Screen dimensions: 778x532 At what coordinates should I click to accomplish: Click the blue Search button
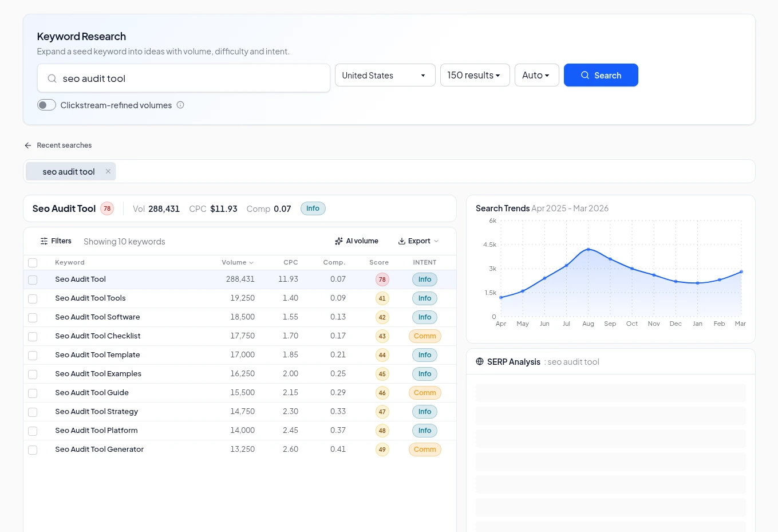coord(601,75)
